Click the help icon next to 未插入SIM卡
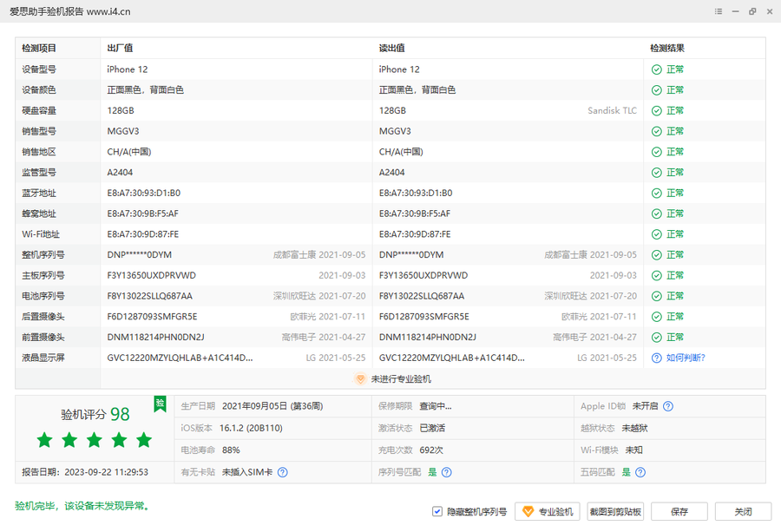Image resolution: width=781 pixels, height=532 pixels. (x=282, y=472)
